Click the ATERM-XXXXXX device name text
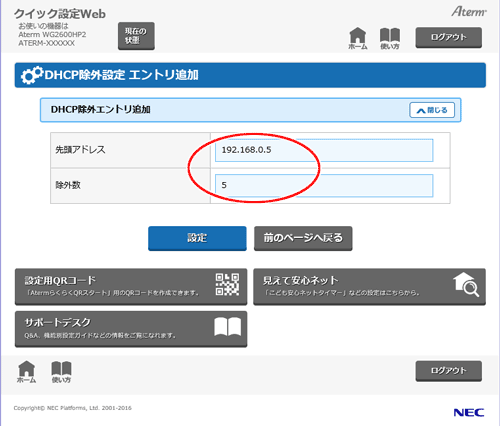 pyautogui.click(x=47, y=43)
